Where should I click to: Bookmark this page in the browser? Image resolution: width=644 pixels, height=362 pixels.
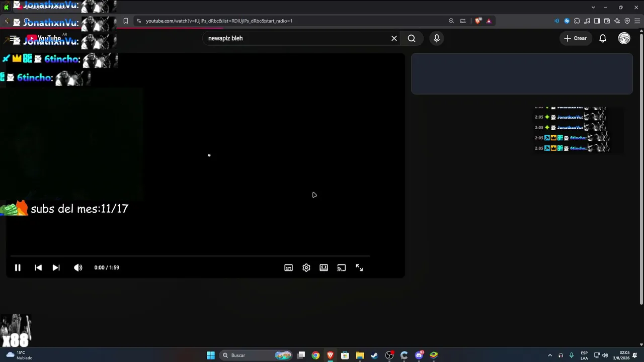(126, 21)
